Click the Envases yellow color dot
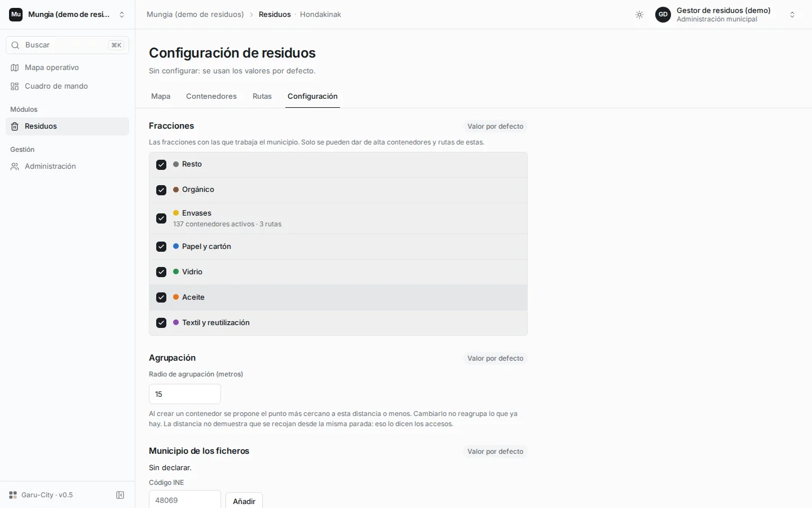 click(176, 213)
